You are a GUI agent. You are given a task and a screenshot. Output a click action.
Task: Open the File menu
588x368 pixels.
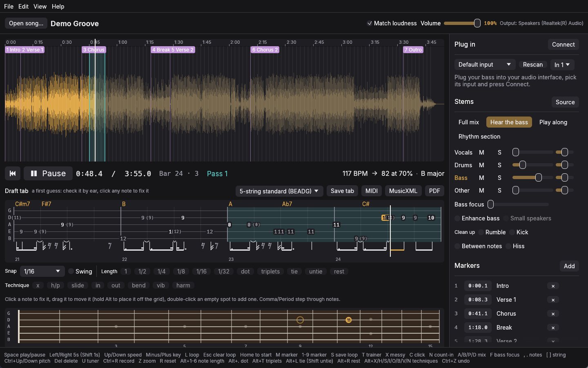[9, 6]
